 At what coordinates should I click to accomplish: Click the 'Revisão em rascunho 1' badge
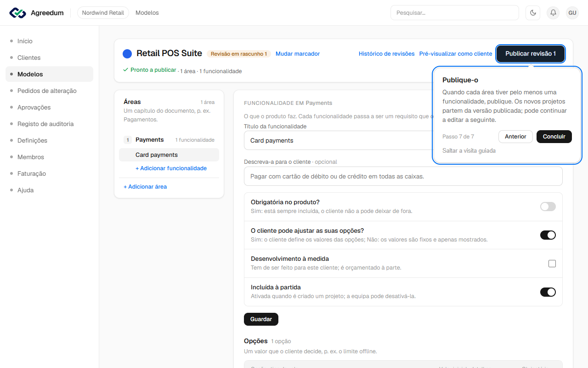click(239, 54)
